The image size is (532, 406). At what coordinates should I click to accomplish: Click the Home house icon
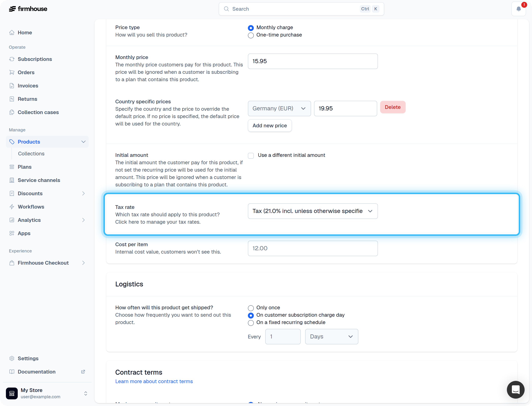[12, 32]
